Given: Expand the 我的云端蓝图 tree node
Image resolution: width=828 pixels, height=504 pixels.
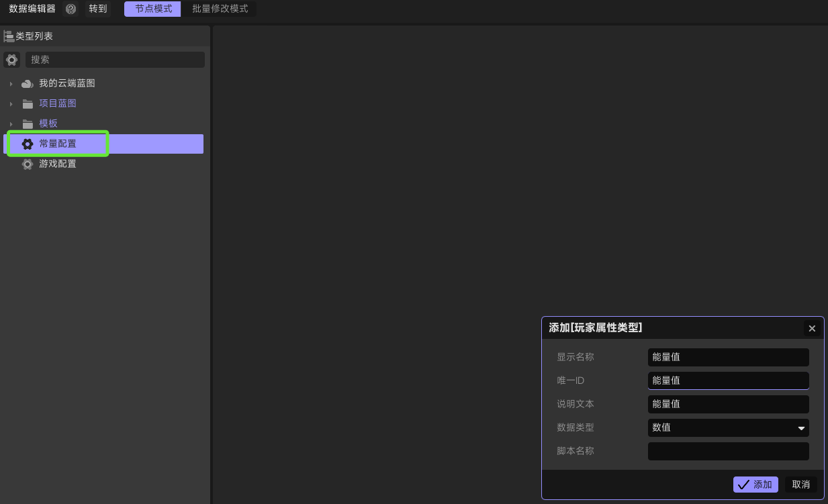Looking at the screenshot, I should 11,84.
